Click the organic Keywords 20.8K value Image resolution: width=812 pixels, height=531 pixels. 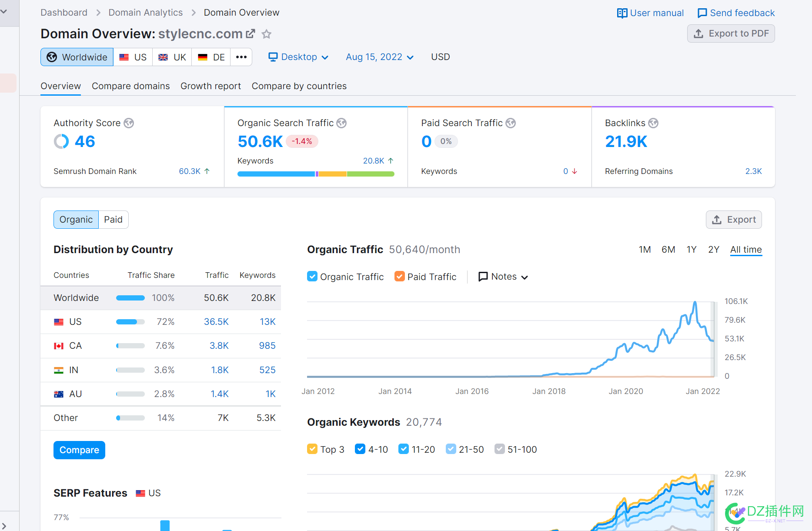point(374,161)
